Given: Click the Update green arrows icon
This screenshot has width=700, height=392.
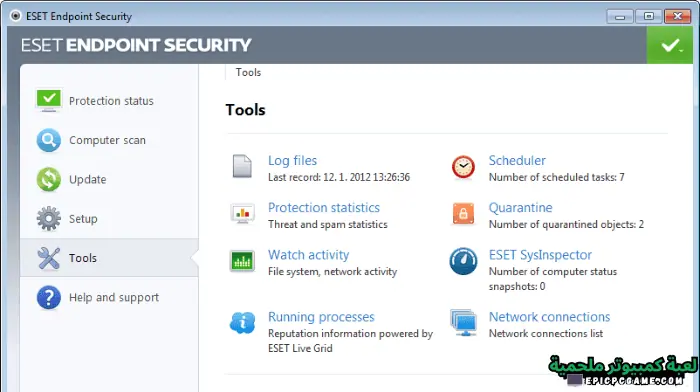Looking at the screenshot, I should [49, 179].
